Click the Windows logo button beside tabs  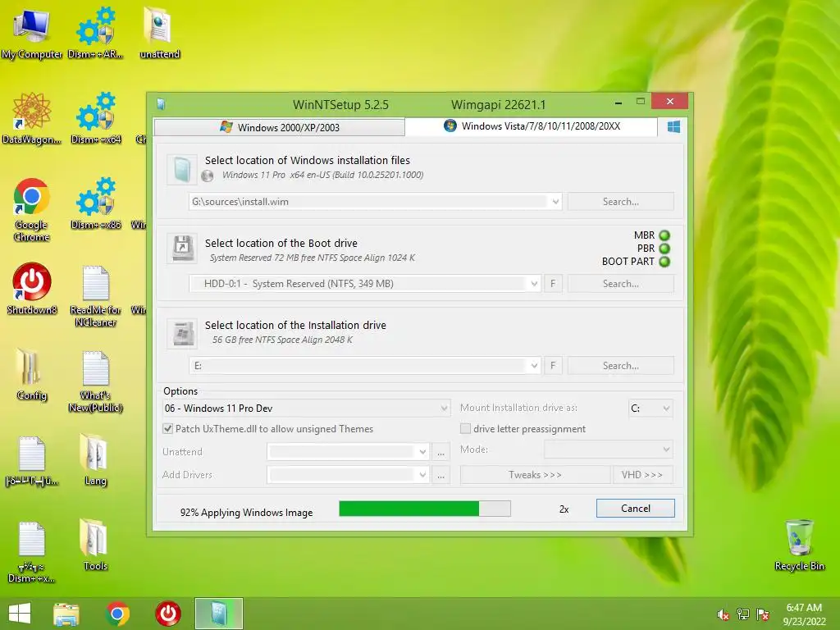tap(673, 127)
